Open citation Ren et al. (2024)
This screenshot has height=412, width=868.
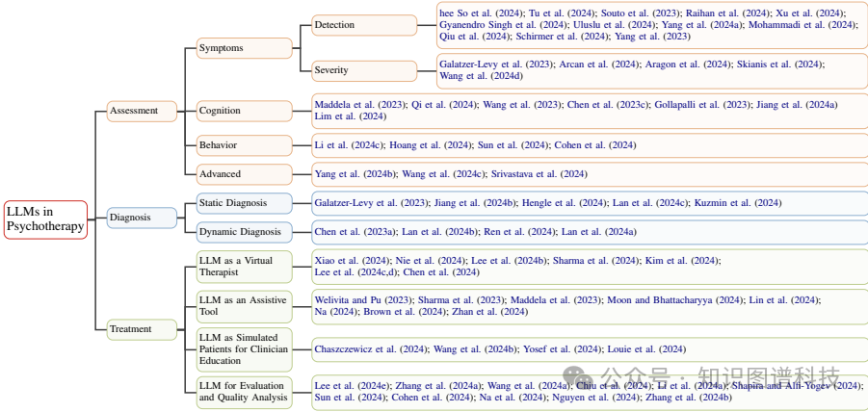point(520,232)
